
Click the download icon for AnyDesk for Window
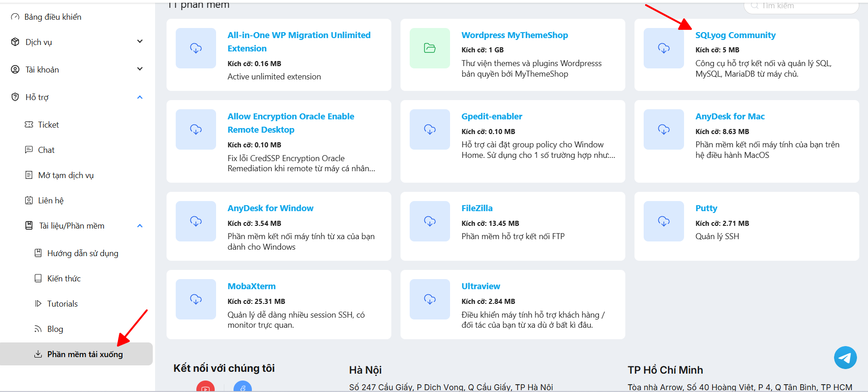pyautogui.click(x=196, y=221)
